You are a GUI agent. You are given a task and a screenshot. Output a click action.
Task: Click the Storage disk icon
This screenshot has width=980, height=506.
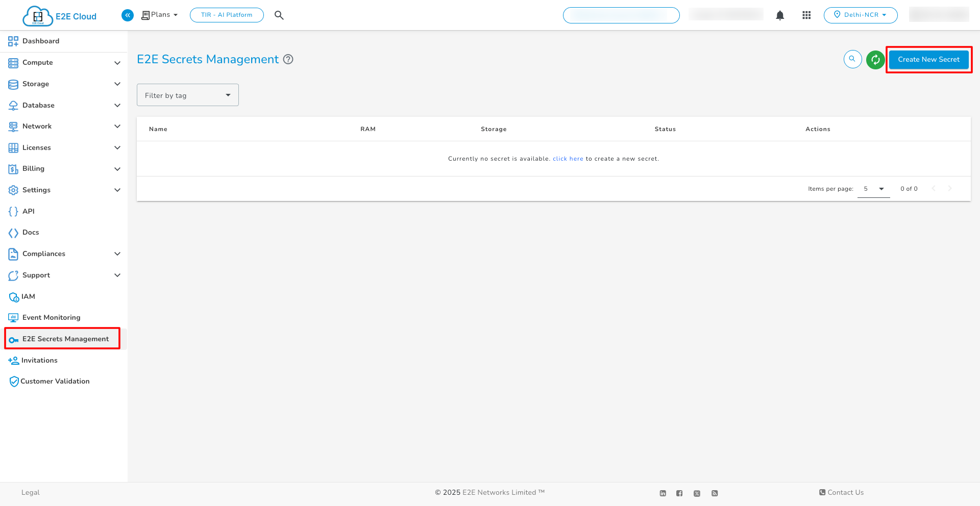click(x=13, y=84)
